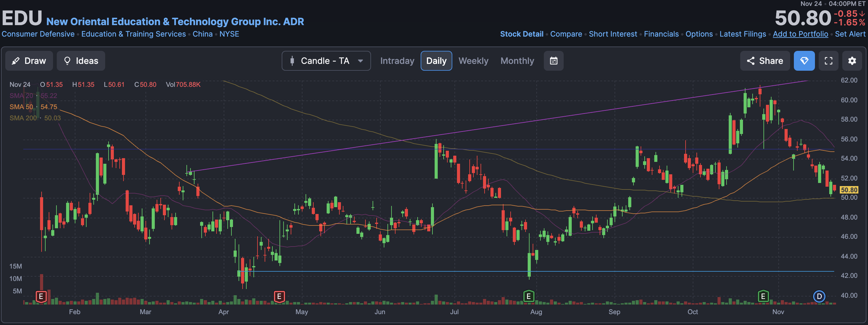Click the large 50.80 last price
Screen dimensions: 868x325
(x=803, y=18)
